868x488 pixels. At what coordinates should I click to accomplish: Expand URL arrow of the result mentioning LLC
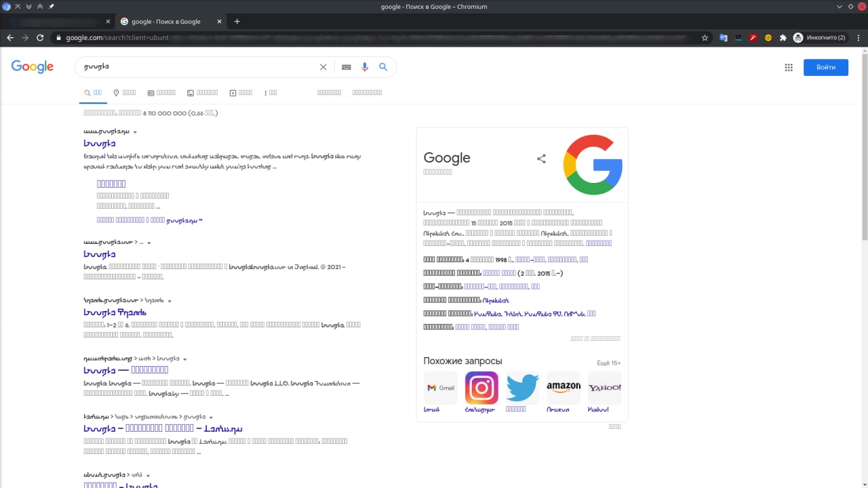(185, 359)
